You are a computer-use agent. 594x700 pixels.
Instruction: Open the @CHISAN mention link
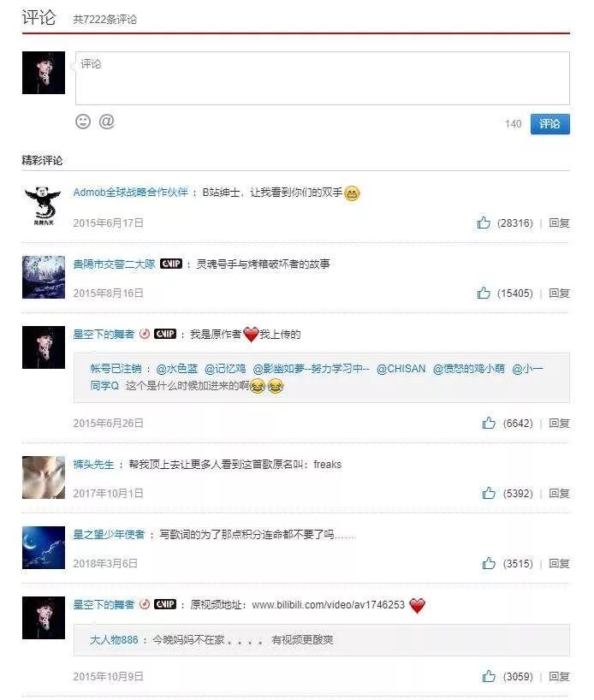click(401, 369)
